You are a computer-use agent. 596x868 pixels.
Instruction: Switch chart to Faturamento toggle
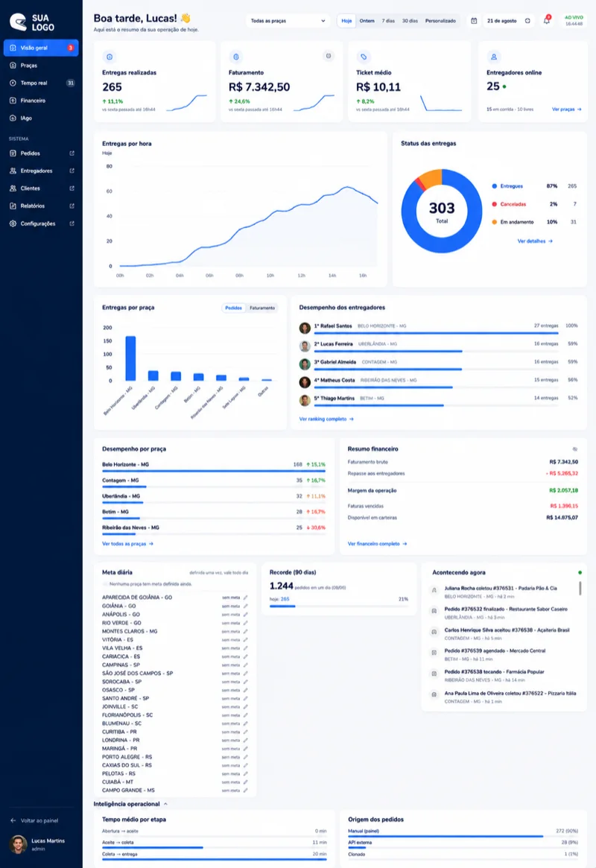point(262,308)
